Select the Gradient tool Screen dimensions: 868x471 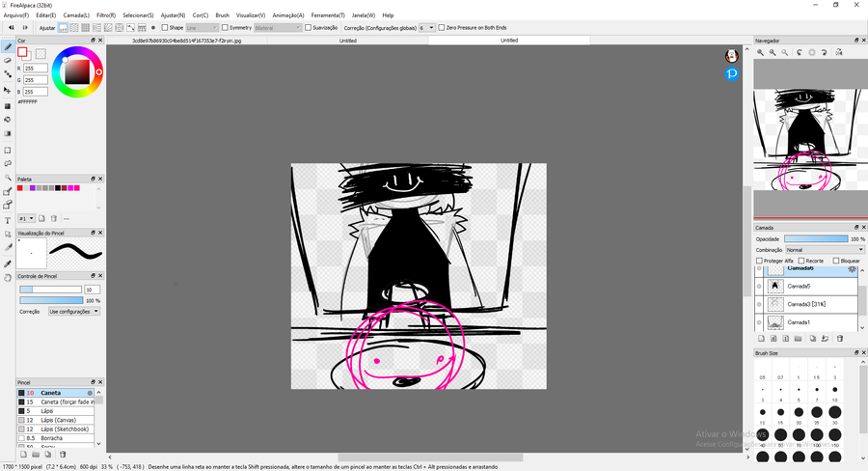point(8,133)
